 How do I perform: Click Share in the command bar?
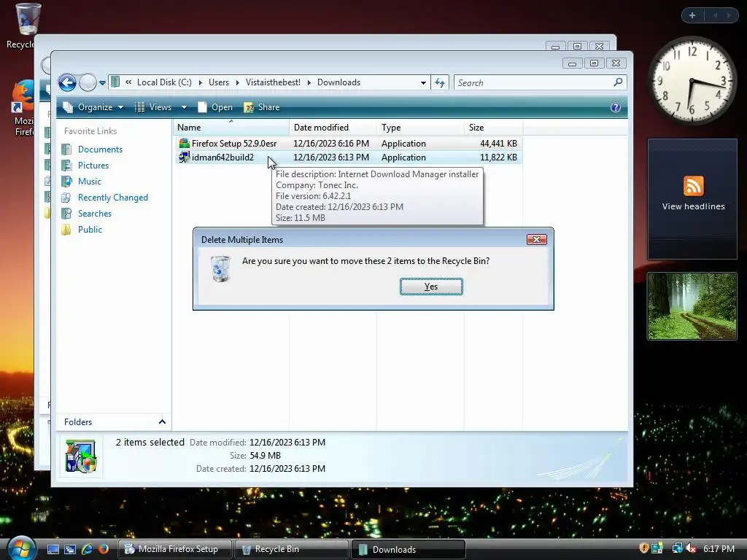[262, 107]
